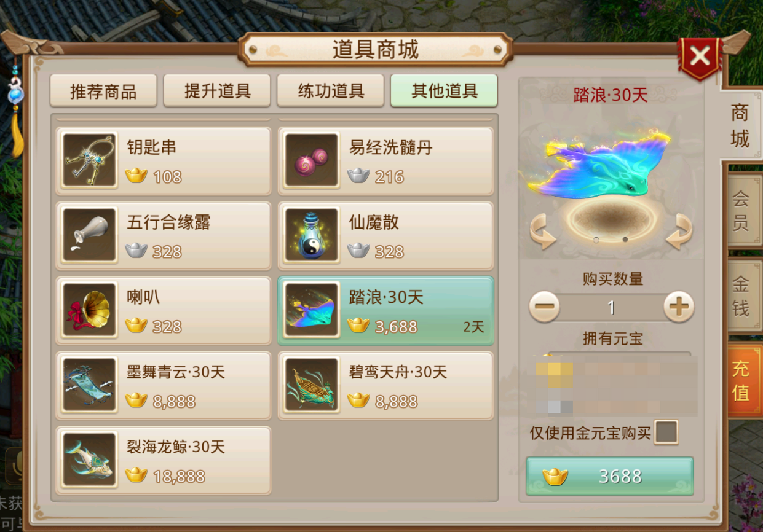Rotate mount preview with left arrow
This screenshot has height=532, width=763.
544,231
